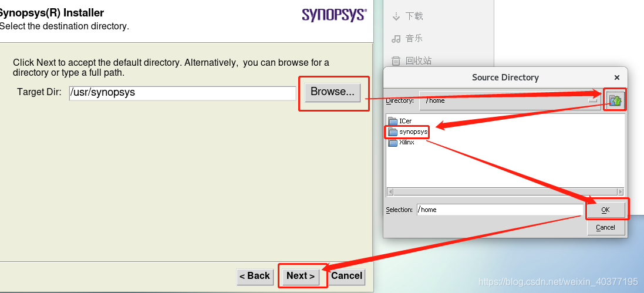Edit the Target Dir path field

click(183, 93)
